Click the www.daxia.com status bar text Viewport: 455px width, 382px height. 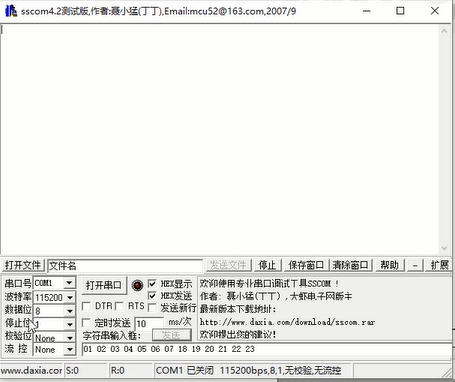click(x=32, y=370)
